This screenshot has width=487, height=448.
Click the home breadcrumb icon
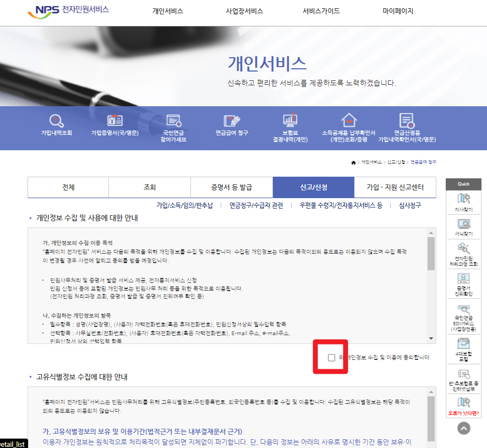[353, 162]
